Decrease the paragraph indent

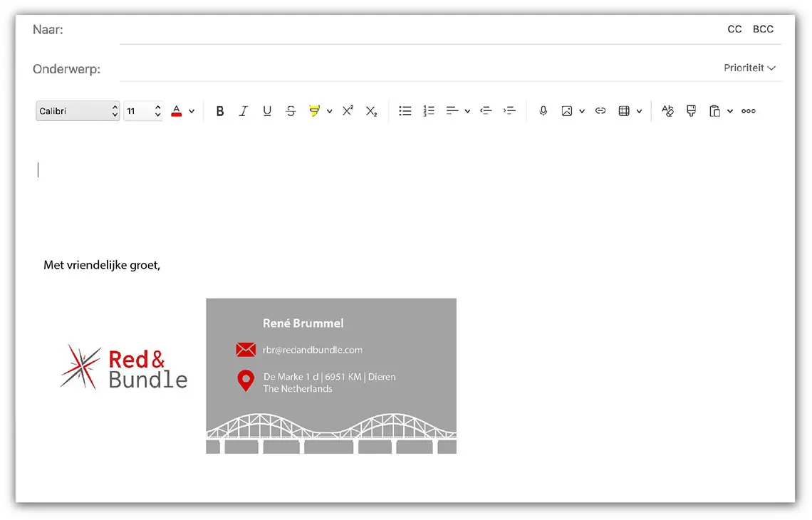tap(486, 111)
